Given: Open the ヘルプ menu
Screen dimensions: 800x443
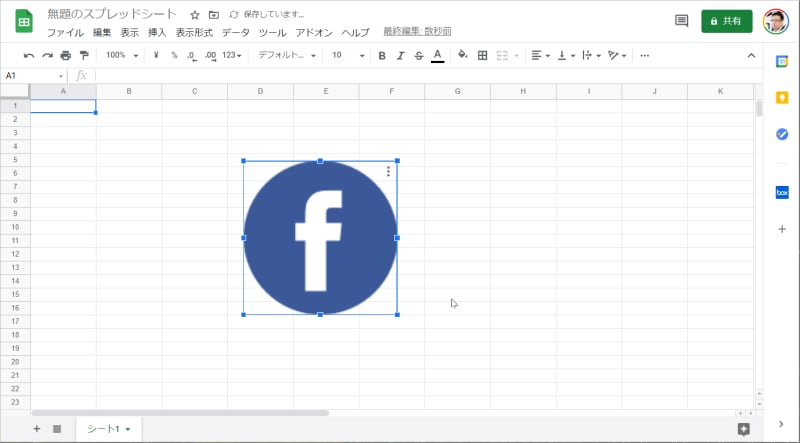Looking at the screenshot, I should 355,33.
